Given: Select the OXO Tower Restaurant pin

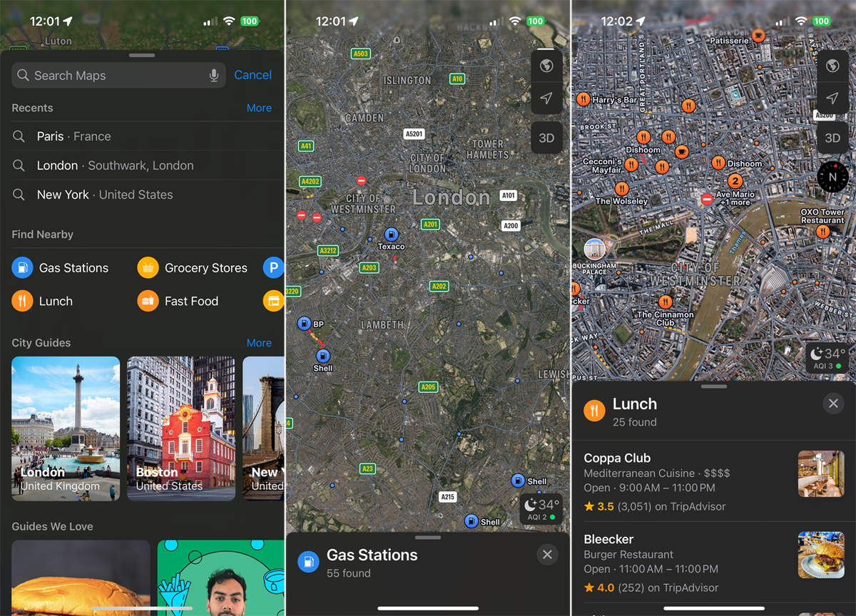Looking at the screenshot, I should (822, 231).
